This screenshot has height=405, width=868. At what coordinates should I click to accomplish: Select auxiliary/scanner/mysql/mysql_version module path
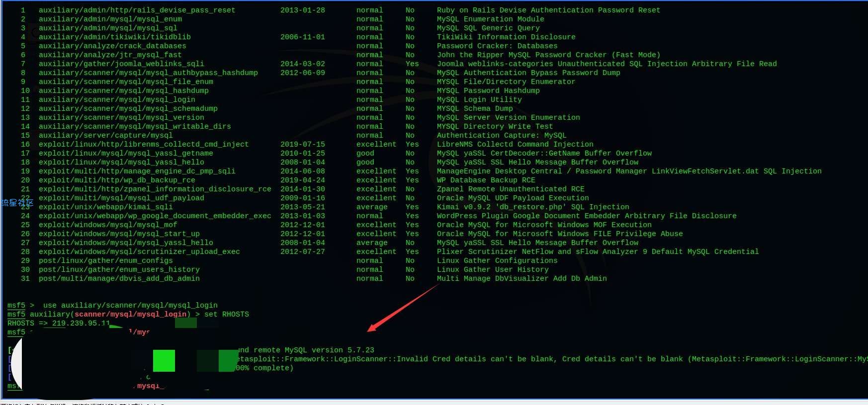[x=121, y=117]
